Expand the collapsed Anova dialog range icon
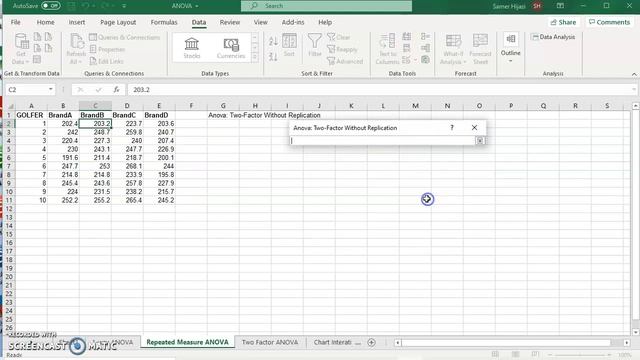The width and height of the screenshot is (640, 360). 480,141
